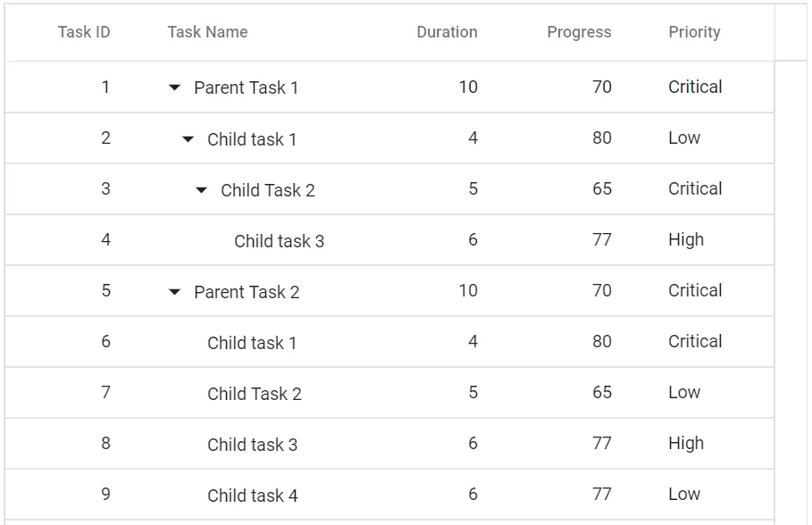The width and height of the screenshot is (812, 525).
Task: Sort by the Progress column header
Action: tap(579, 32)
